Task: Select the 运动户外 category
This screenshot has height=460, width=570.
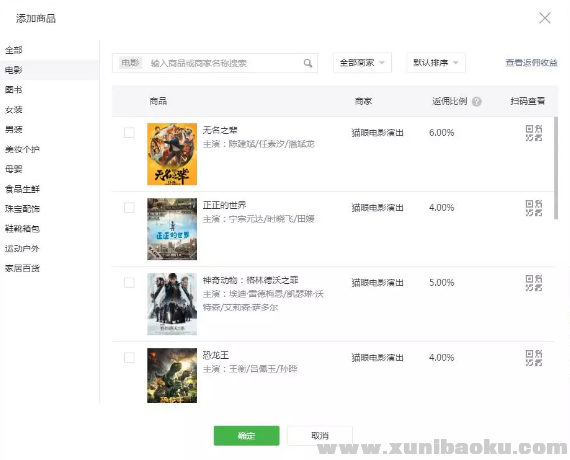Action: tap(22, 249)
